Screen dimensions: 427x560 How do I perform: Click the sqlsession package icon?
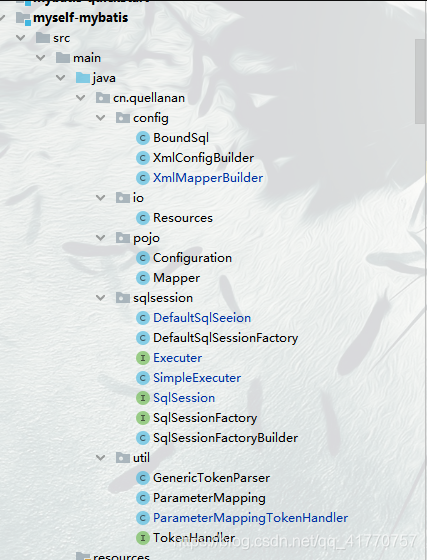123,298
